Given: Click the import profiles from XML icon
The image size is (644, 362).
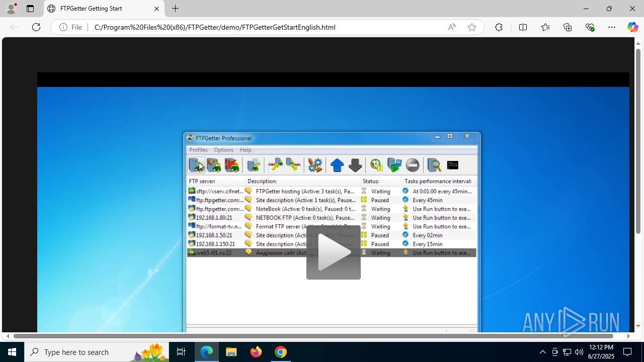Looking at the screenshot, I should coord(276,165).
